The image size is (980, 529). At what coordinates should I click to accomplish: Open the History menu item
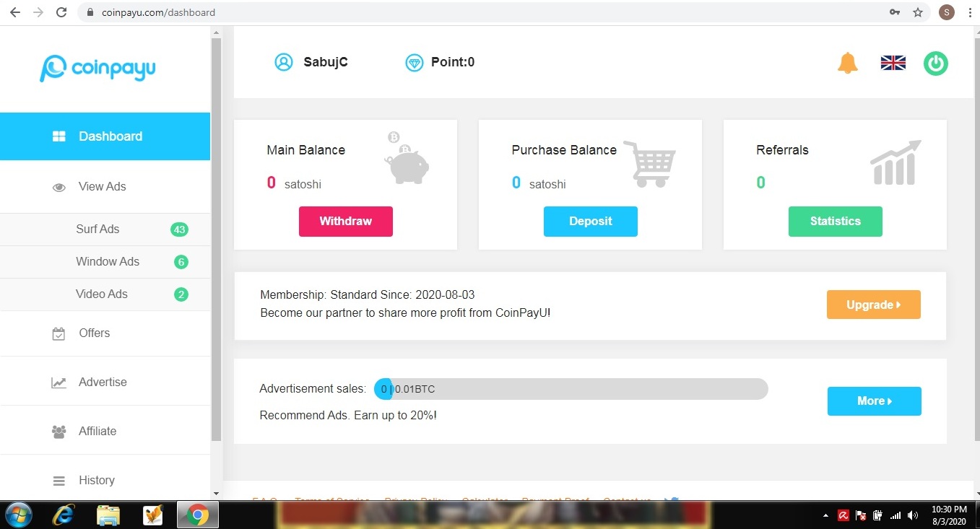coord(97,480)
